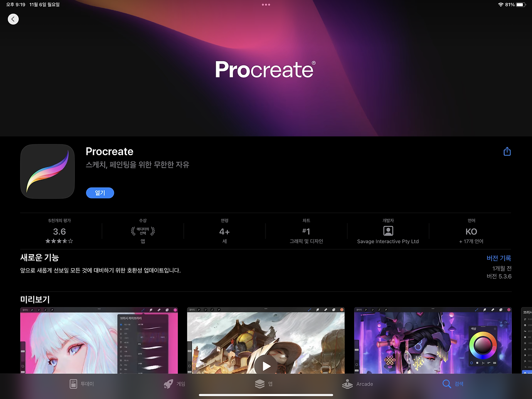This screenshot has width=532, height=399.
Task: Tap the Wi-Fi status icon
Action: (x=500, y=5)
